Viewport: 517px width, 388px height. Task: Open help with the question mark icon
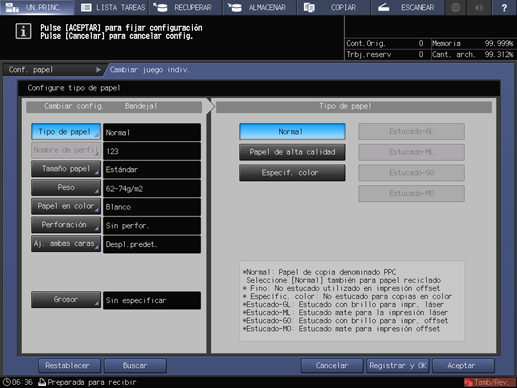(x=504, y=7)
